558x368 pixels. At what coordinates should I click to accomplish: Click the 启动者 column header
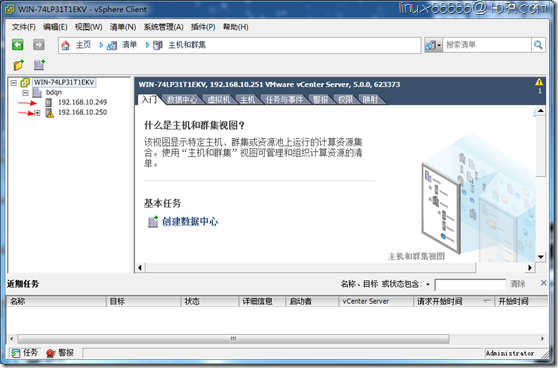point(312,301)
